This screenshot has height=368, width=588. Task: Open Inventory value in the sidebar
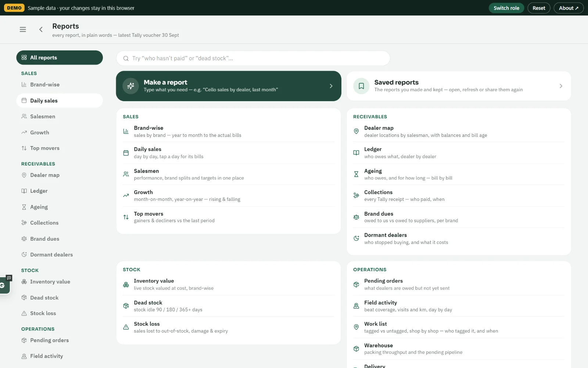tap(60, 282)
